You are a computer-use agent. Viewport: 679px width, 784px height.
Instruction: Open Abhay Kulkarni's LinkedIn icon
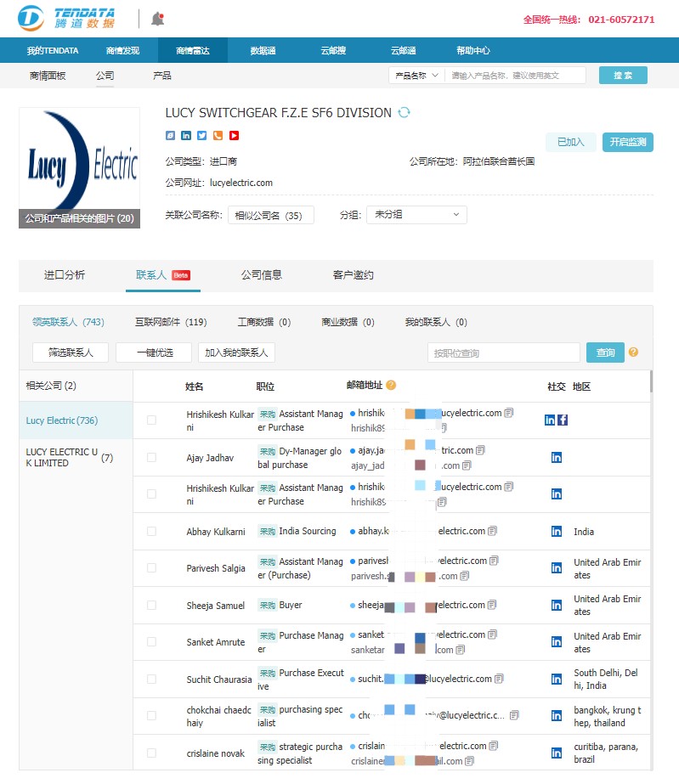[x=557, y=532]
